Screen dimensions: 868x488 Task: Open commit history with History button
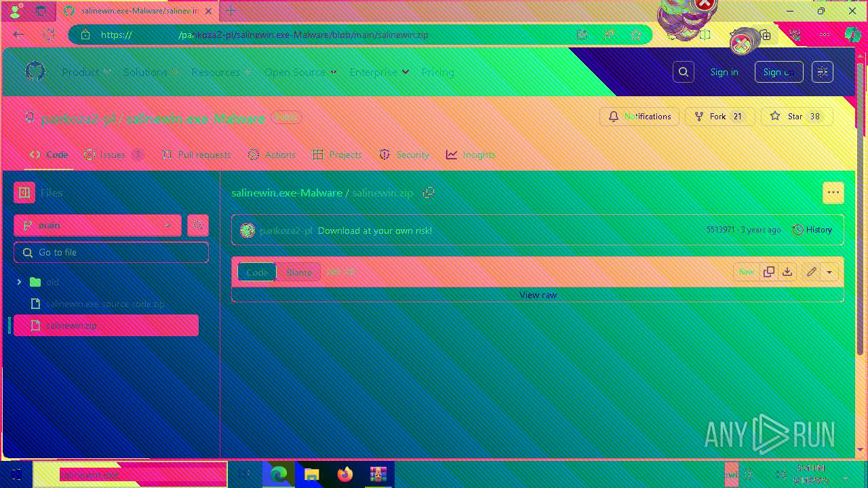point(812,230)
